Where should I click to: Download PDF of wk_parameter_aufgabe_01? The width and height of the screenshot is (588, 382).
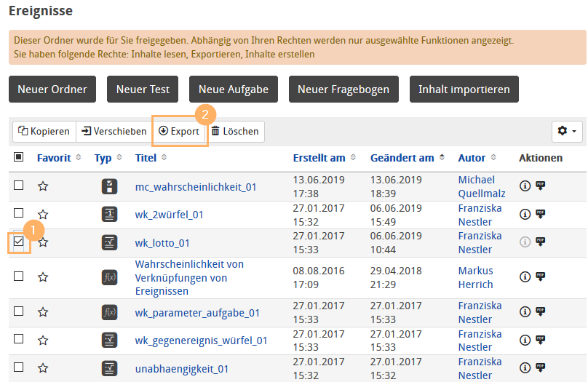click(540, 312)
